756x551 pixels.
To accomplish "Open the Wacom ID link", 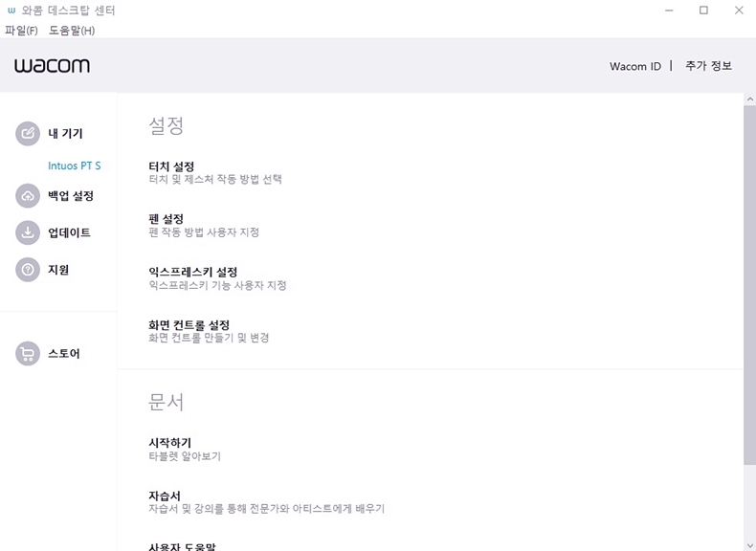I will point(635,66).
